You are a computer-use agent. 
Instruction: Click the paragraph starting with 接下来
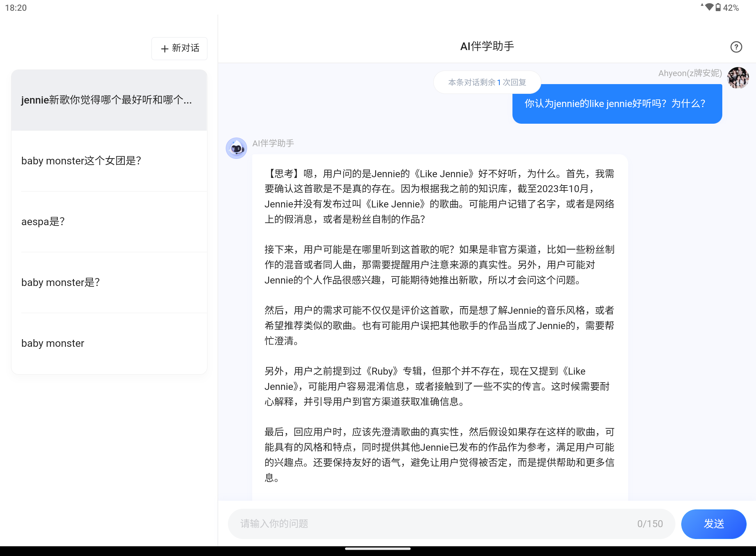point(439,265)
